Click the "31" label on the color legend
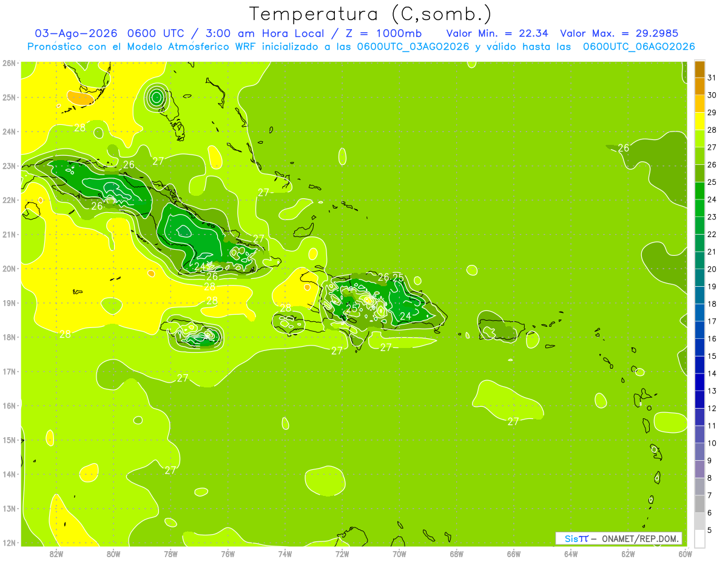 tap(712, 78)
